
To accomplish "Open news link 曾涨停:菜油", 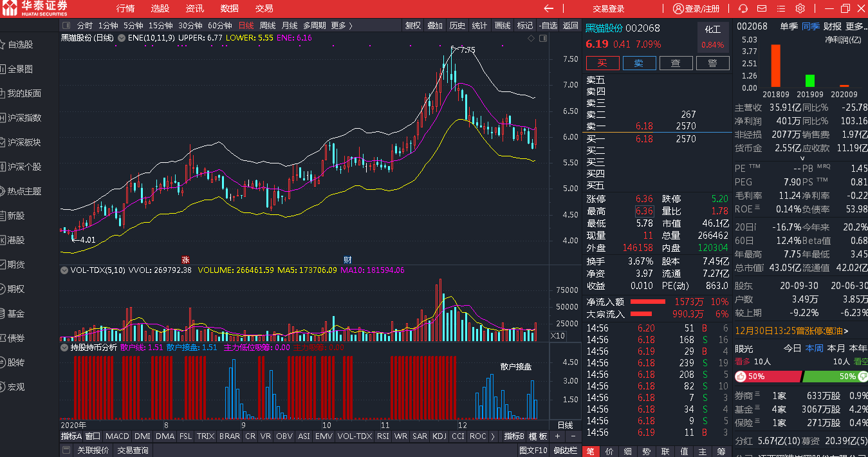I will (x=821, y=331).
